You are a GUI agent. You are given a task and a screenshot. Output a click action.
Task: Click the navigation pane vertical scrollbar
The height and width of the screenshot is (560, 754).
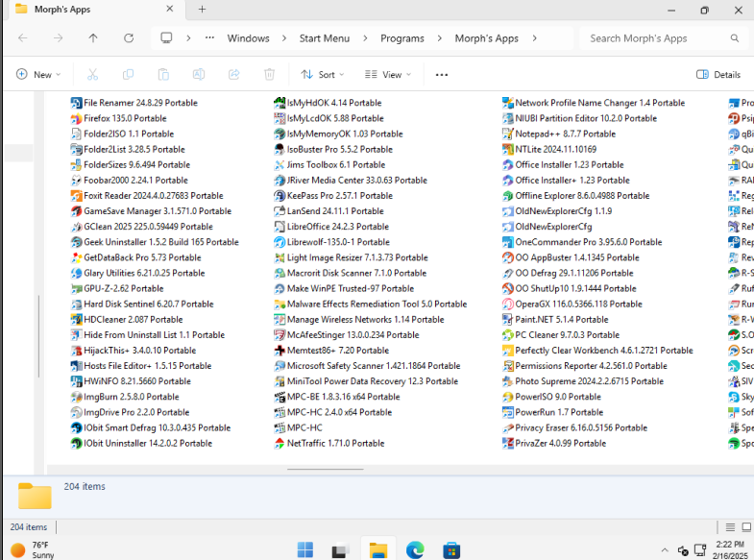pyautogui.click(x=38, y=336)
